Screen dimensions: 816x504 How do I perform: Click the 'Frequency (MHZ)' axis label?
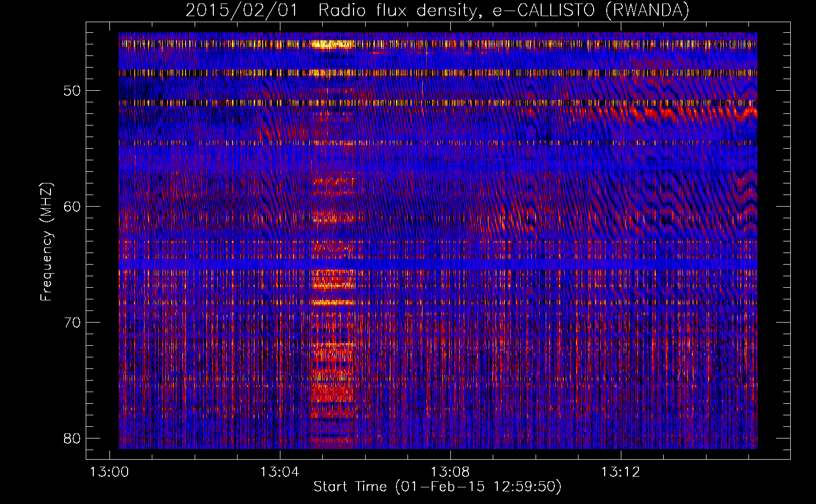tap(46, 241)
